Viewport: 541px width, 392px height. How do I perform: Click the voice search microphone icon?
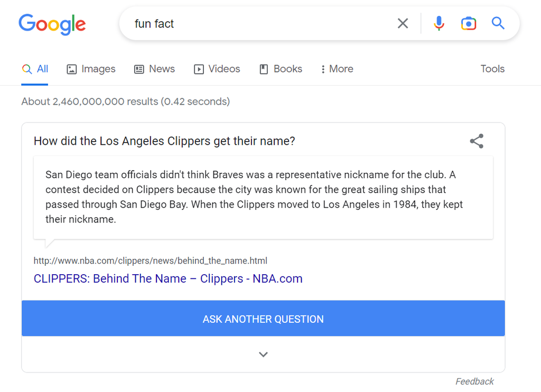[x=439, y=23]
